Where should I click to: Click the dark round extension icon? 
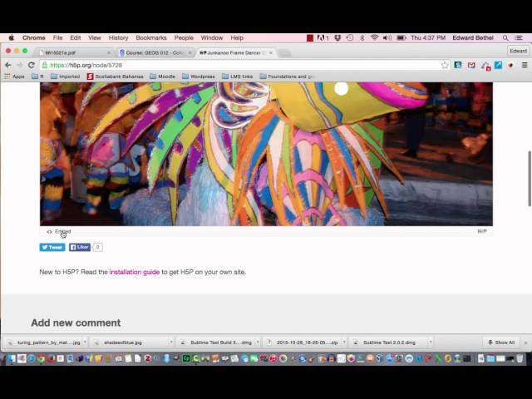[x=511, y=65]
